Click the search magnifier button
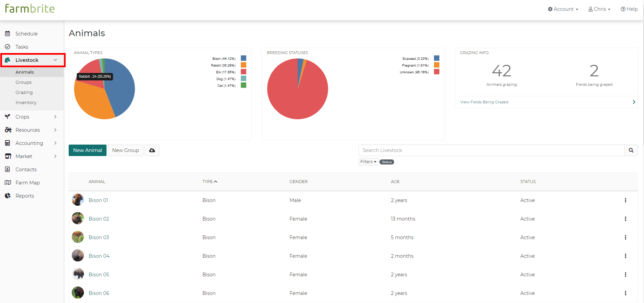Image resolution: width=644 pixels, height=303 pixels. coord(631,150)
